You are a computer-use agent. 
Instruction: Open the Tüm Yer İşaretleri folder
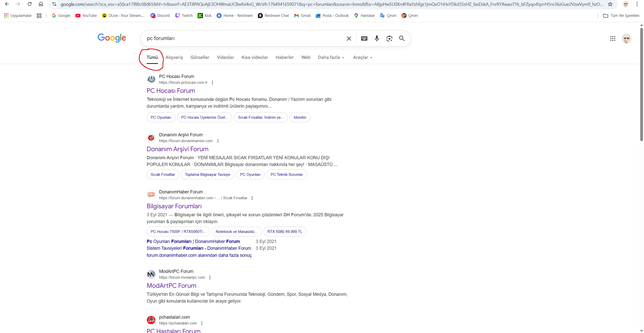coord(621,16)
